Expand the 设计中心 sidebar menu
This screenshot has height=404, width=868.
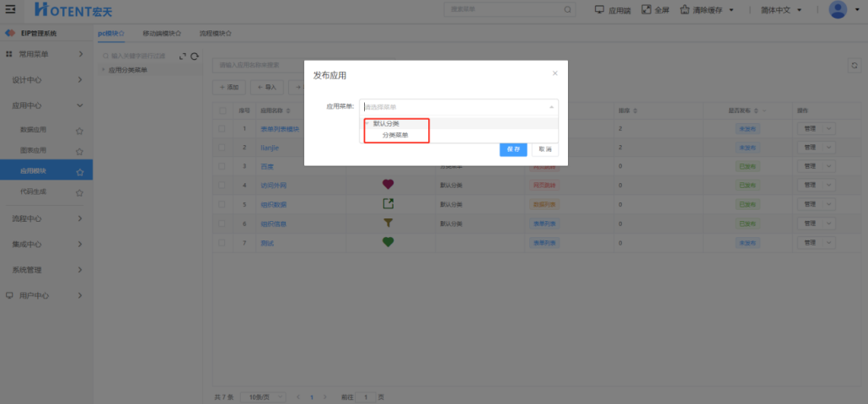(46, 80)
